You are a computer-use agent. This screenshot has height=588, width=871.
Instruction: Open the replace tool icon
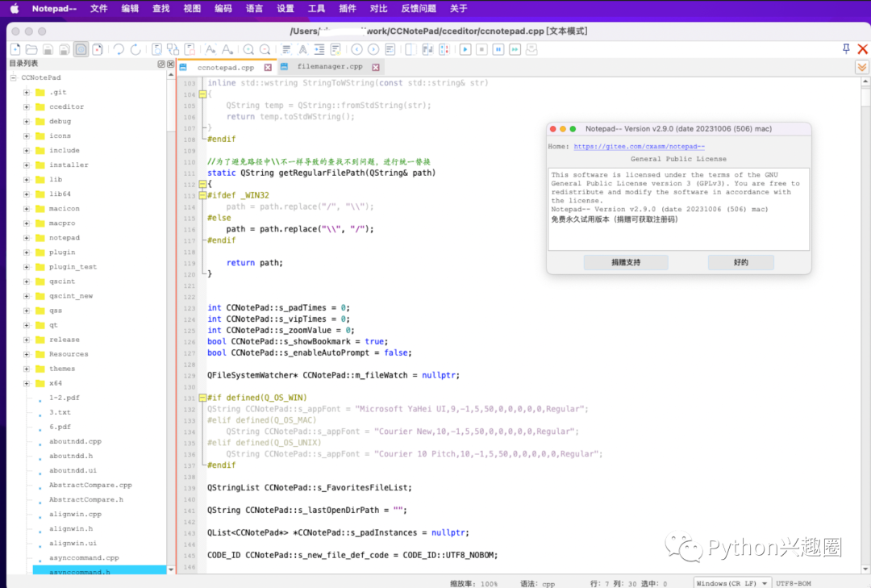click(x=173, y=49)
